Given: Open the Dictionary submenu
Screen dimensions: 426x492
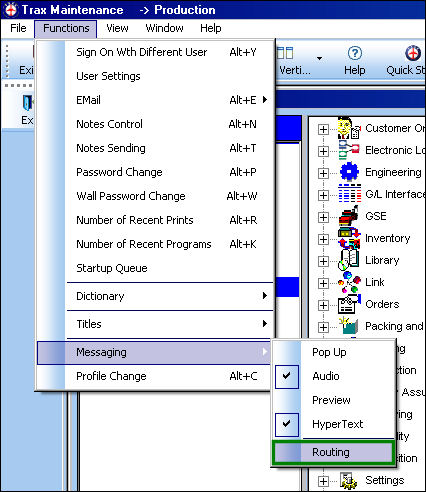Looking at the screenshot, I should pos(154,296).
